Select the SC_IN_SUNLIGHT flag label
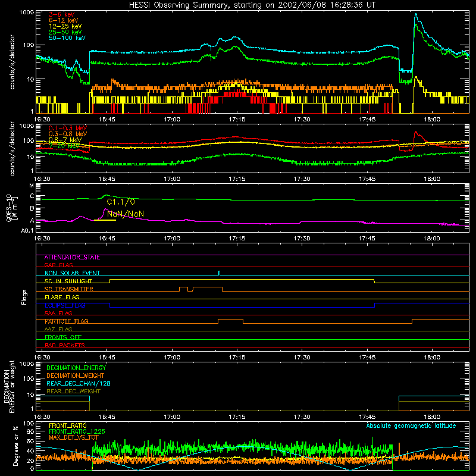 pos(68,281)
